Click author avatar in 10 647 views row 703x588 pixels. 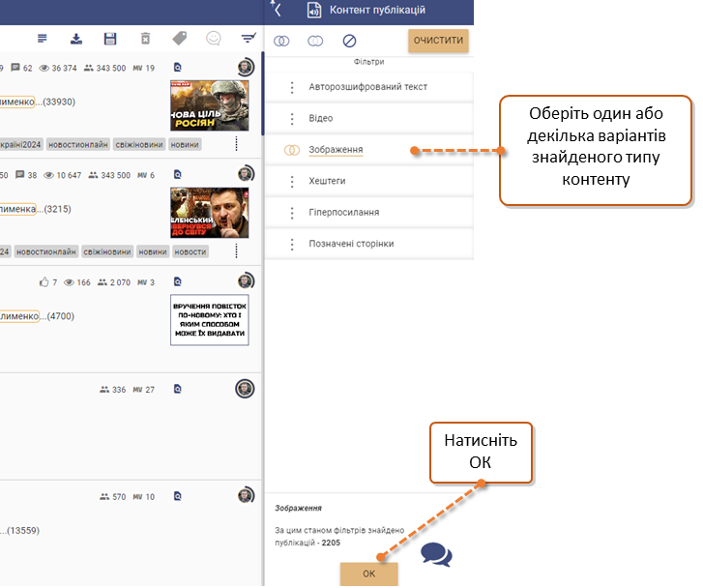pos(246,174)
